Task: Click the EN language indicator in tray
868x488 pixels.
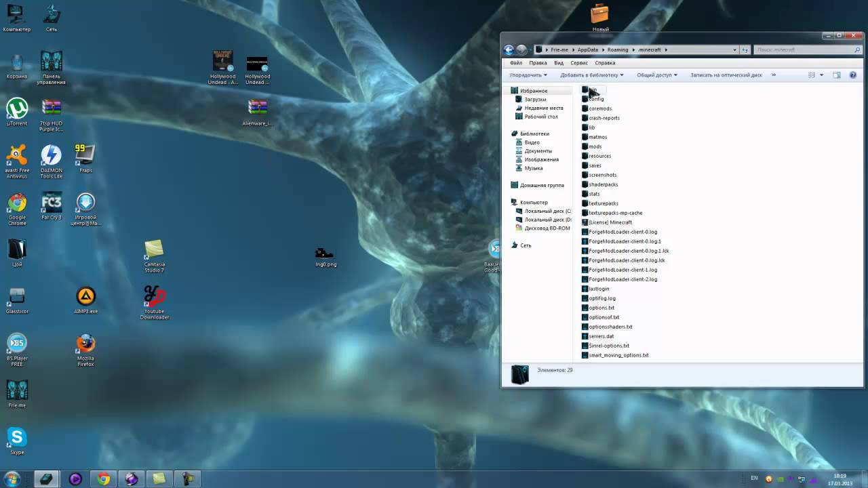Action: 754,479
